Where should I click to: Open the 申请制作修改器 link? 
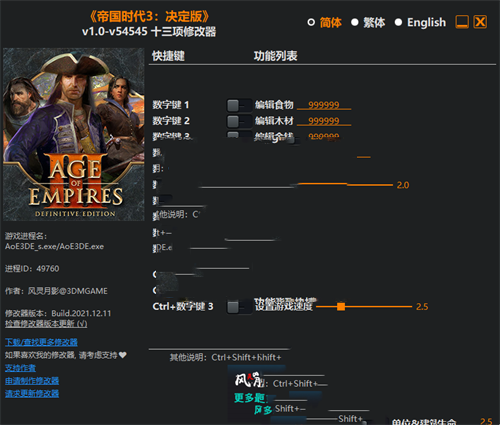click(x=32, y=381)
